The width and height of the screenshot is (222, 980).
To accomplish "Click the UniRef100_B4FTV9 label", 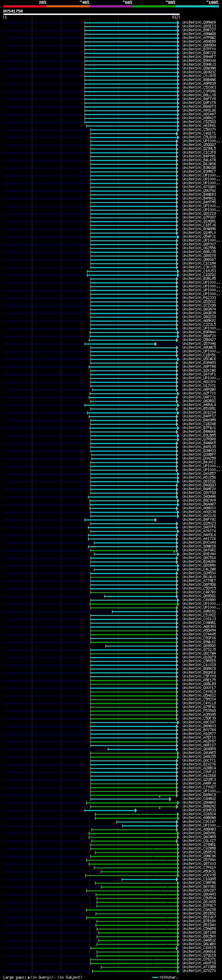I will 199,99.
